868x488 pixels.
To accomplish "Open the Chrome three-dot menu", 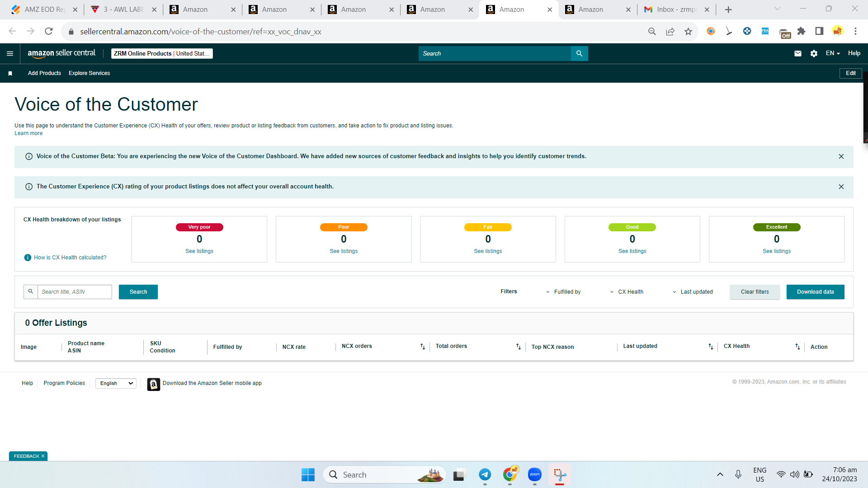I will tap(855, 31).
